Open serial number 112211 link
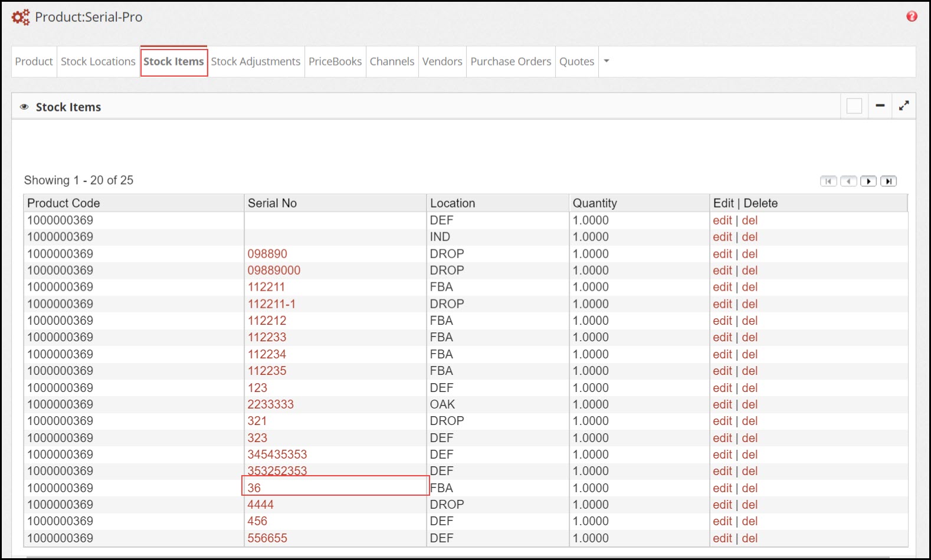The width and height of the screenshot is (931, 560). pos(266,287)
